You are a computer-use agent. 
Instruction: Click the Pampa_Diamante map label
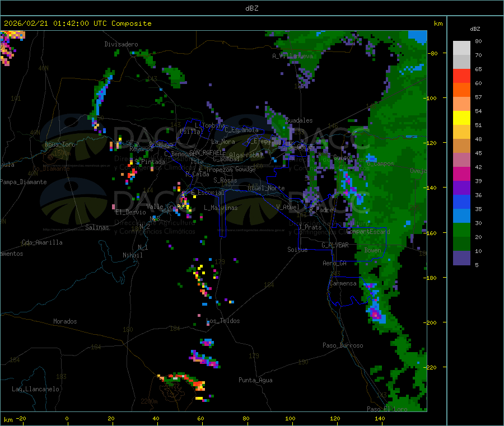point(24,182)
